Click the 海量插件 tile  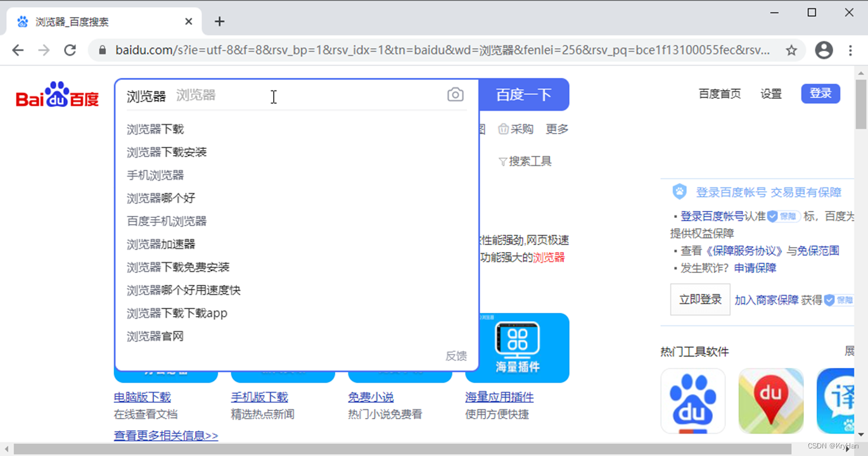517,347
